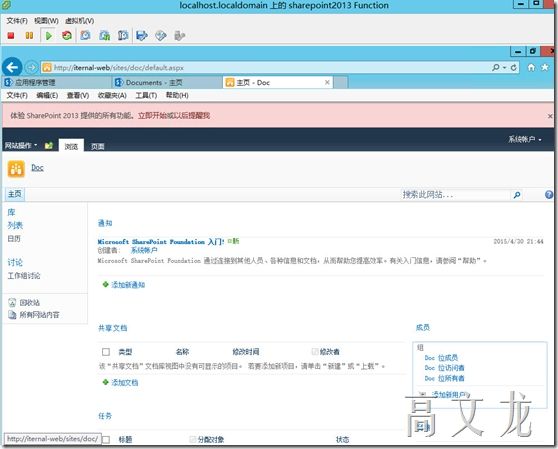This screenshot has height=449, width=558.
Task: Open the Microsoft SharePoint Foundation 入门 announcement
Action: click(161, 242)
